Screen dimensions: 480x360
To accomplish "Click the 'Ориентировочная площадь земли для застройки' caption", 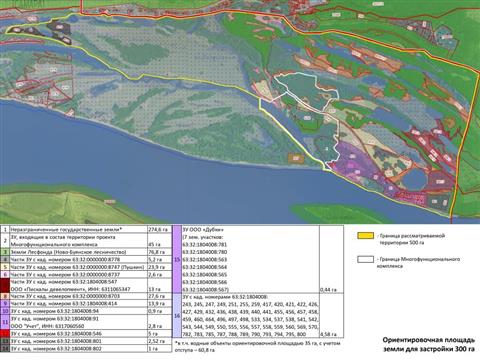I will [429, 345].
